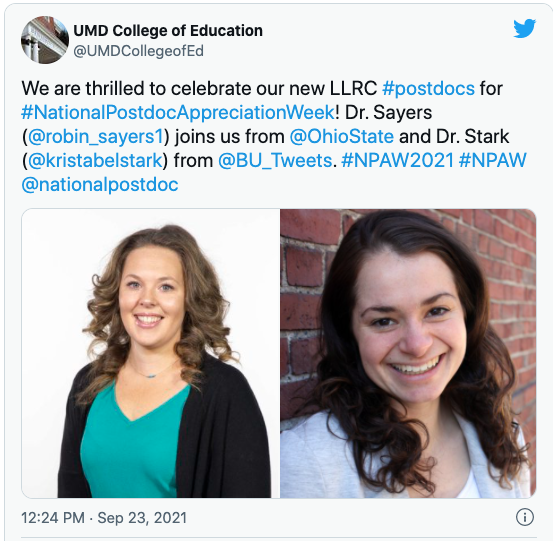This screenshot has width=553, height=541.
Task: Click the #NPAW hashtag
Action: point(493,160)
